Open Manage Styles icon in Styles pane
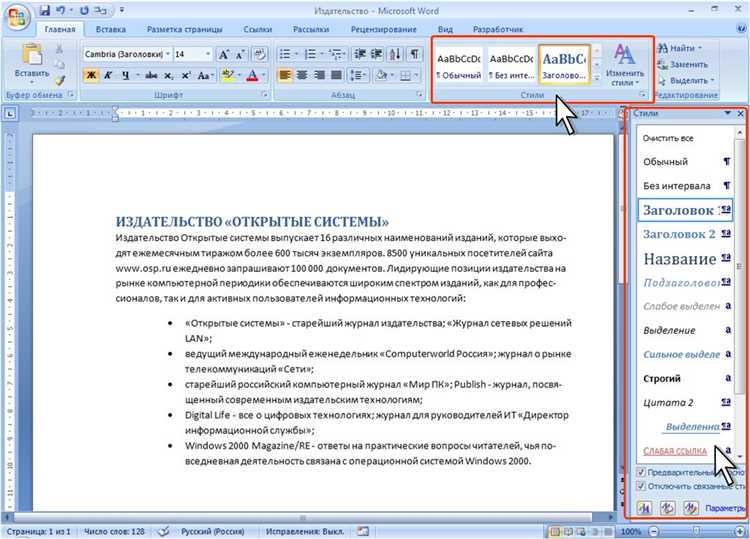 coord(690,507)
